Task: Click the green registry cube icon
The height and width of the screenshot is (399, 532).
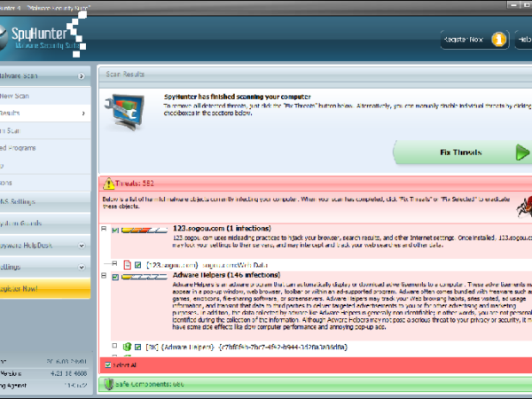Action: (x=127, y=347)
